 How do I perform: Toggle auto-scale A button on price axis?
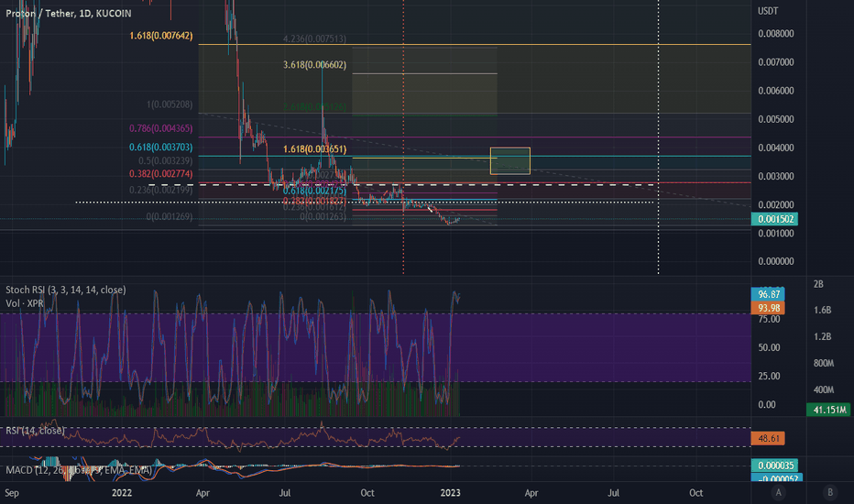(778, 493)
